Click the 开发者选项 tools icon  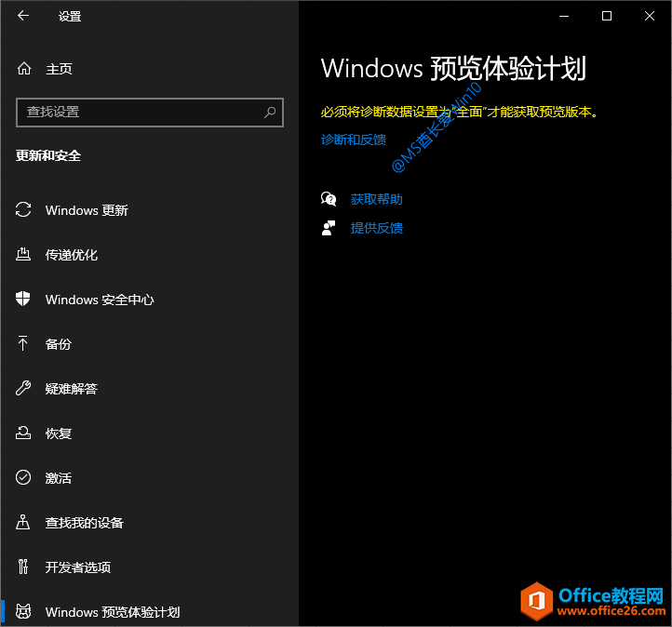(23, 567)
